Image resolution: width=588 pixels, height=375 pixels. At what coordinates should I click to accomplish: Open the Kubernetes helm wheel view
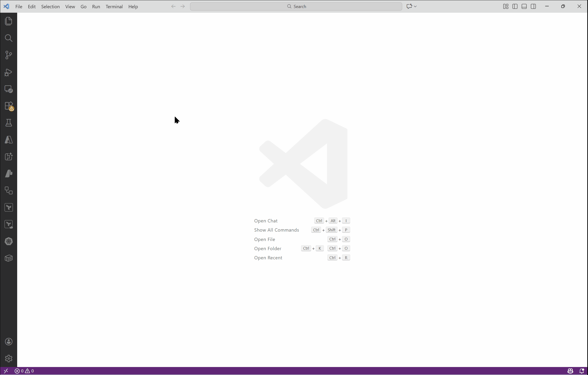click(8, 241)
